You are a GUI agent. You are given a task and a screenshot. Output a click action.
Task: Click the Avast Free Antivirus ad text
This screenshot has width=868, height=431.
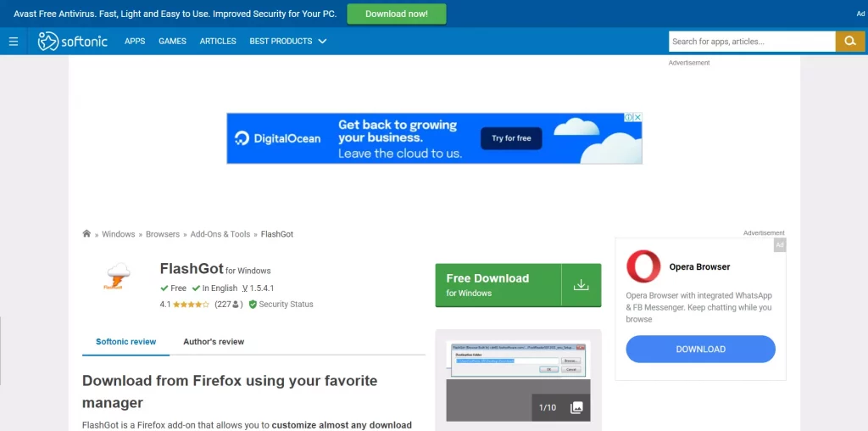pos(175,14)
